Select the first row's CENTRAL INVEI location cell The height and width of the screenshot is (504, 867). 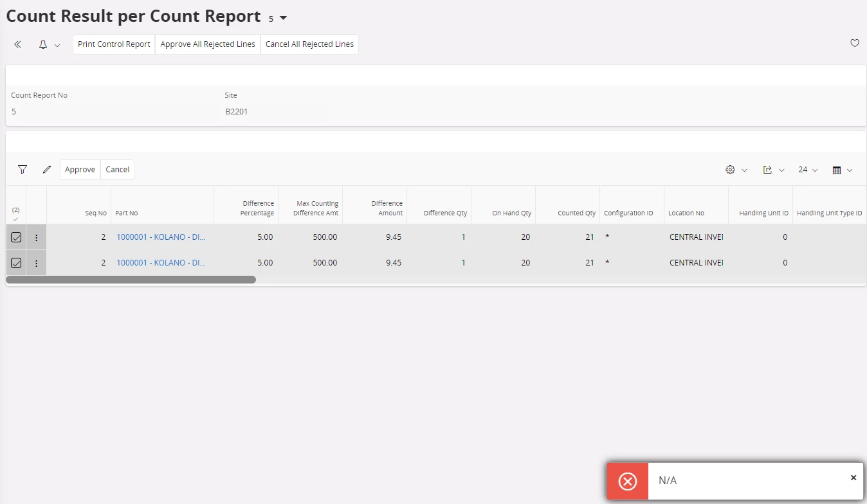point(697,237)
